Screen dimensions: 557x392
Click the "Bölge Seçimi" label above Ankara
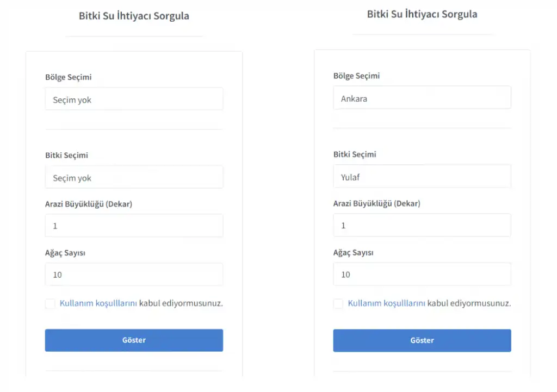tap(356, 76)
